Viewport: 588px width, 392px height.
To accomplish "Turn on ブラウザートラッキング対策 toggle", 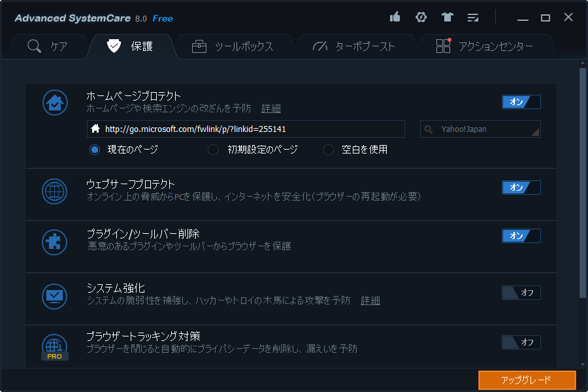I will (521, 342).
